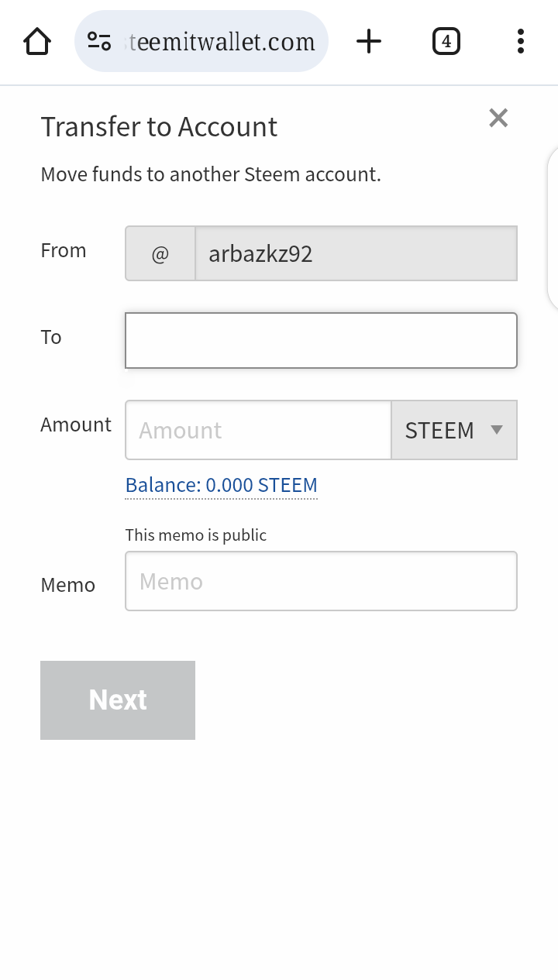Close the Transfer to Account dialog

[x=498, y=118]
